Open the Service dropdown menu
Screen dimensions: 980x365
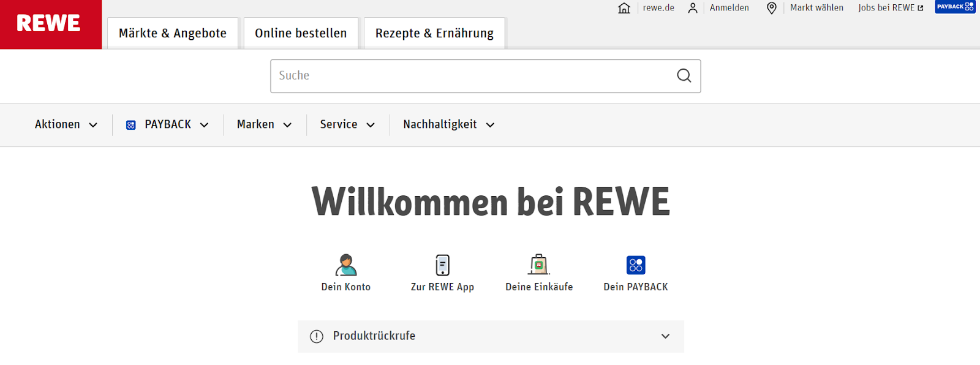pyautogui.click(x=347, y=124)
